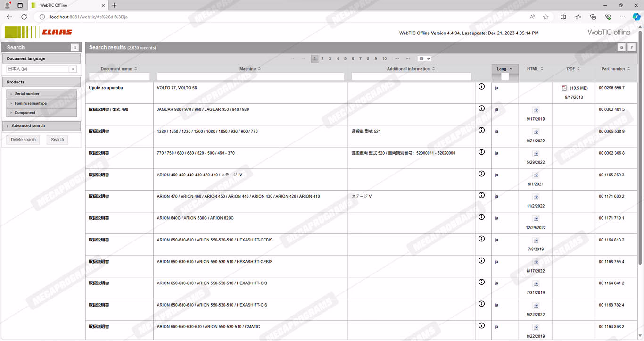
Task: Go back in the browser
Action: pyautogui.click(x=9, y=17)
